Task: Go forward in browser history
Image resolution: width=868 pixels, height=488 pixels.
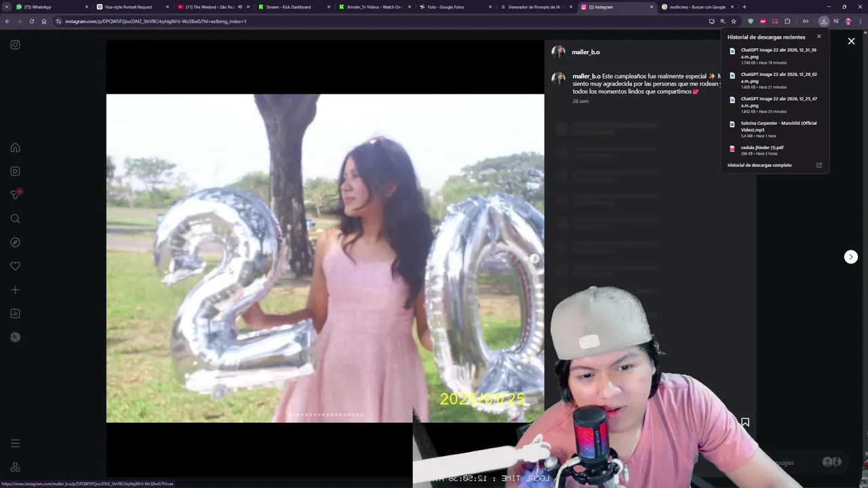Action: tap(20, 21)
